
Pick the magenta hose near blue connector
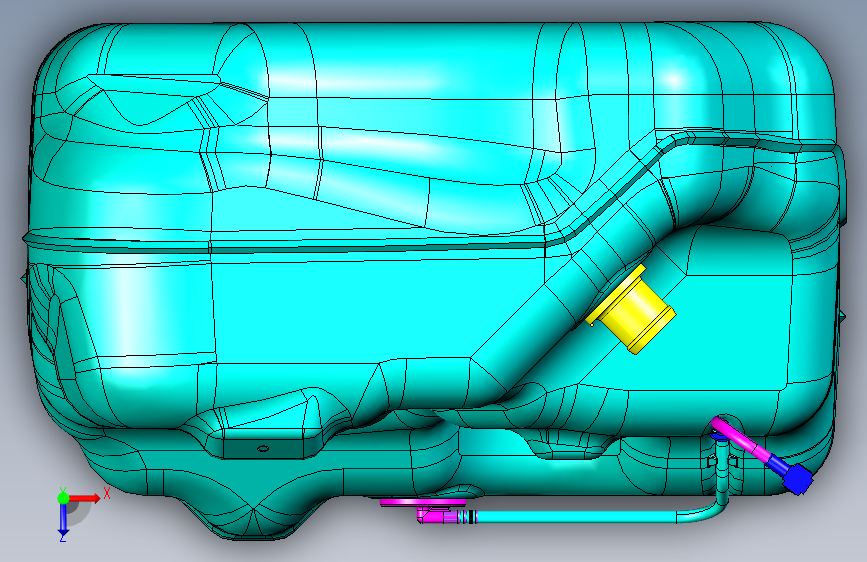[743, 440]
